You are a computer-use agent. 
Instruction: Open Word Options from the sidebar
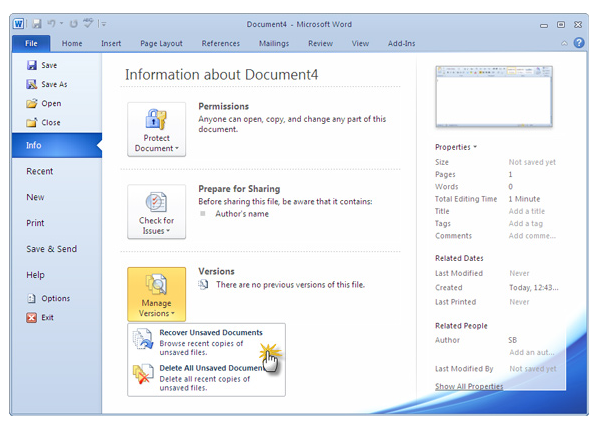tap(31, 298)
